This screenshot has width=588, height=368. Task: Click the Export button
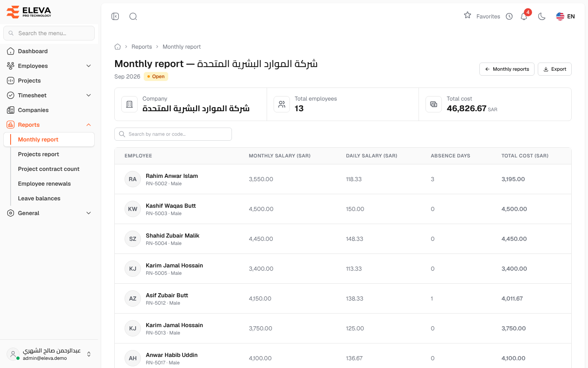pyautogui.click(x=555, y=69)
